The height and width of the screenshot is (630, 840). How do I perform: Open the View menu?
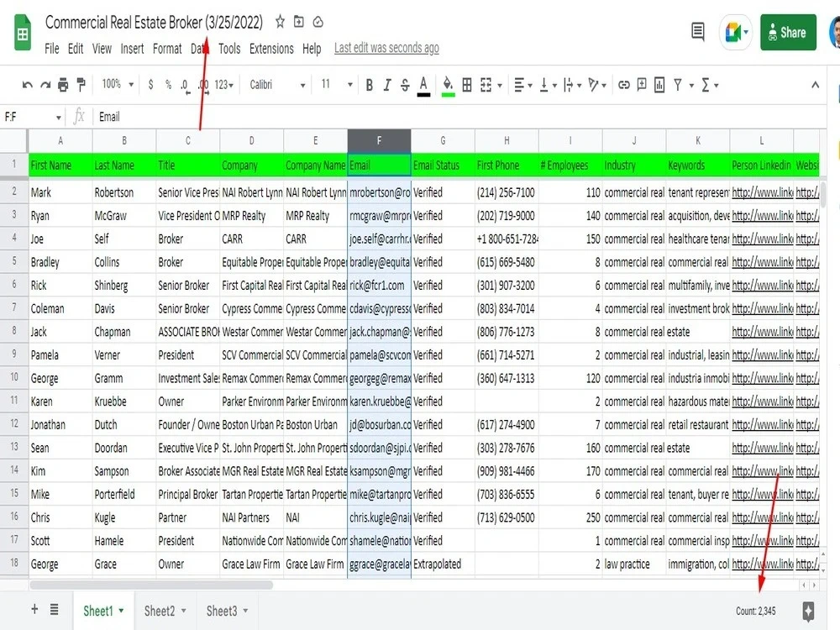coord(102,49)
